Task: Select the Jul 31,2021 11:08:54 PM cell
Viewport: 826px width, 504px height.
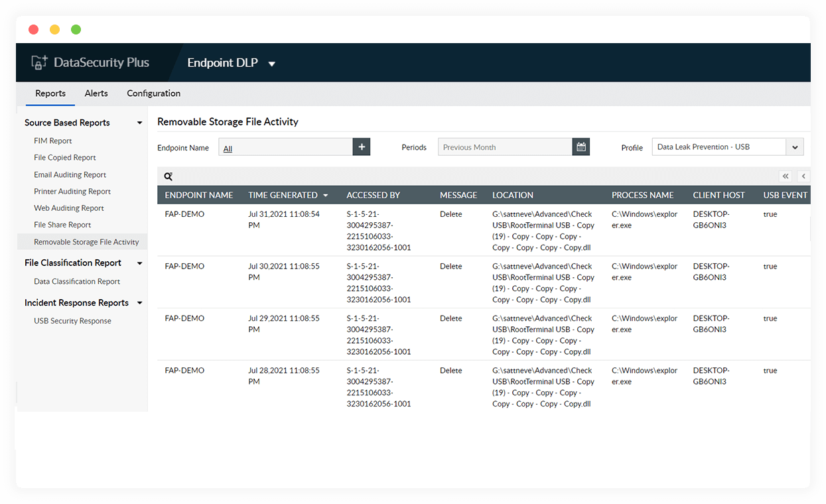Action: click(284, 220)
